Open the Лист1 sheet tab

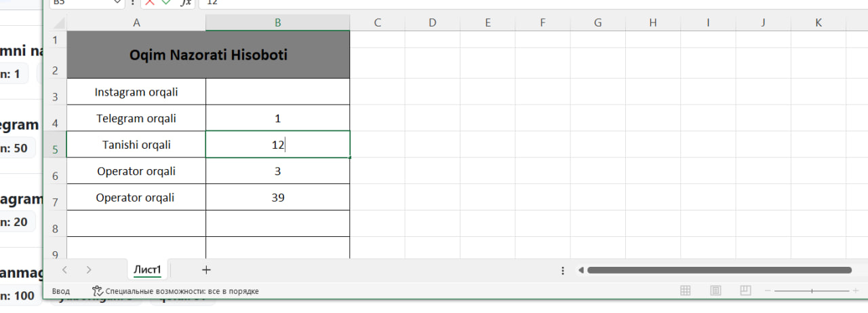[147, 270]
